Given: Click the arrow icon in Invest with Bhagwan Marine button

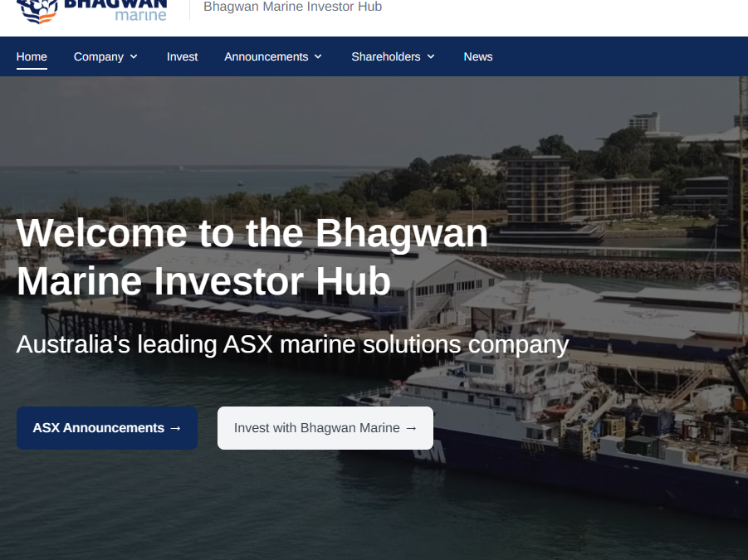Looking at the screenshot, I should click(411, 428).
